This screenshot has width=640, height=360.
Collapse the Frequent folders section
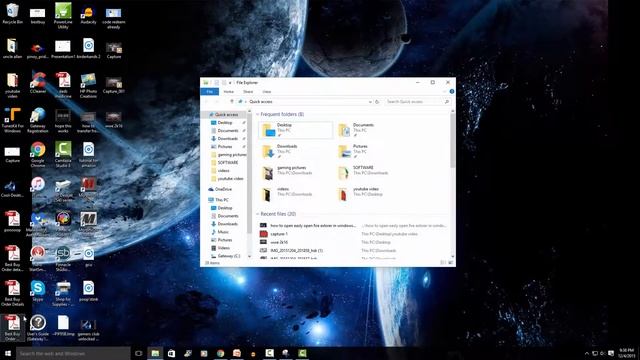(258, 114)
